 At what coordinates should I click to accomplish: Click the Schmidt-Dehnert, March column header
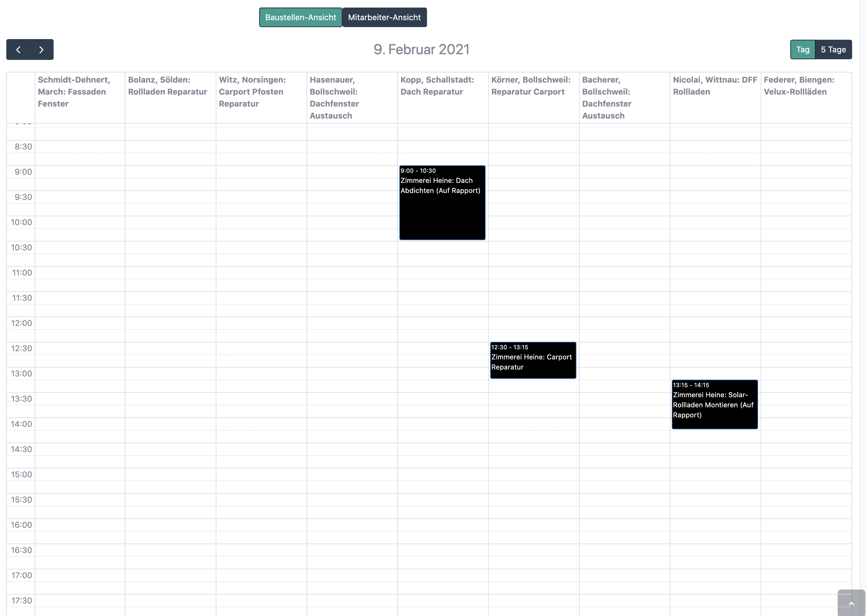[74, 92]
